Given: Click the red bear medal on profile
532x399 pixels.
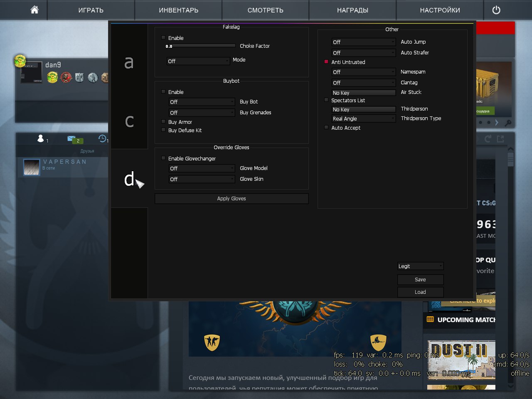Looking at the screenshot, I should (66, 77).
